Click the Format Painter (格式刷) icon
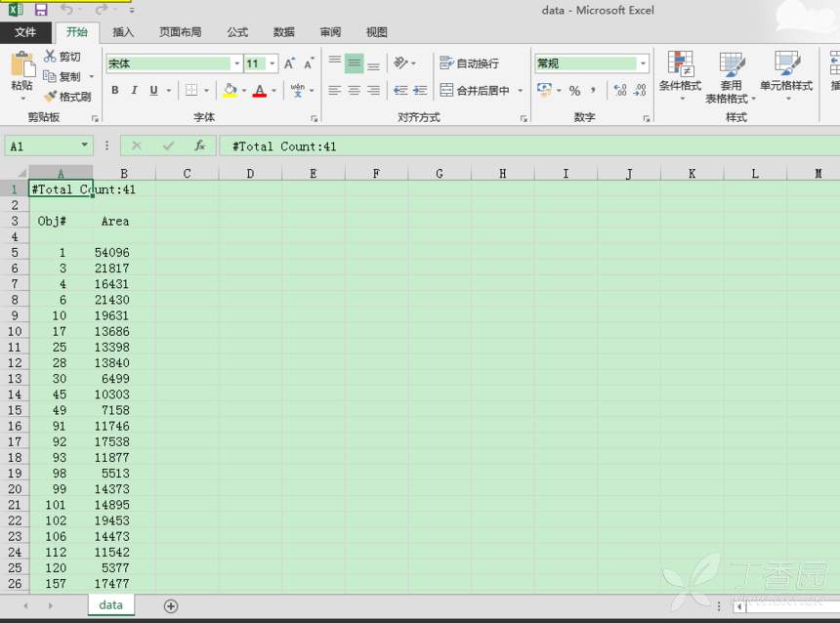This screenshot has width=840, height=623. coord(51,97)
